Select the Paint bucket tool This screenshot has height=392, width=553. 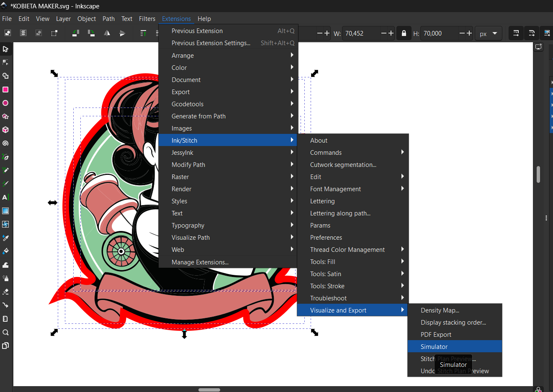pos(5,251)
